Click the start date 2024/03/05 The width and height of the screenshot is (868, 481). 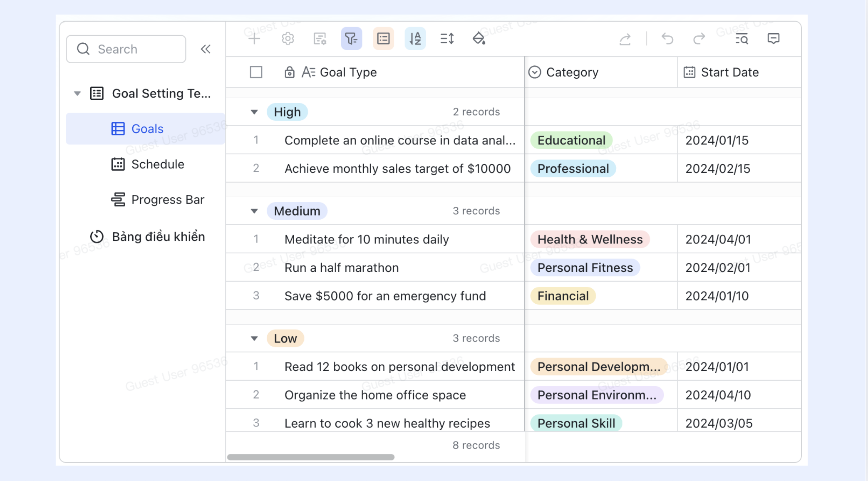(719, 423)
